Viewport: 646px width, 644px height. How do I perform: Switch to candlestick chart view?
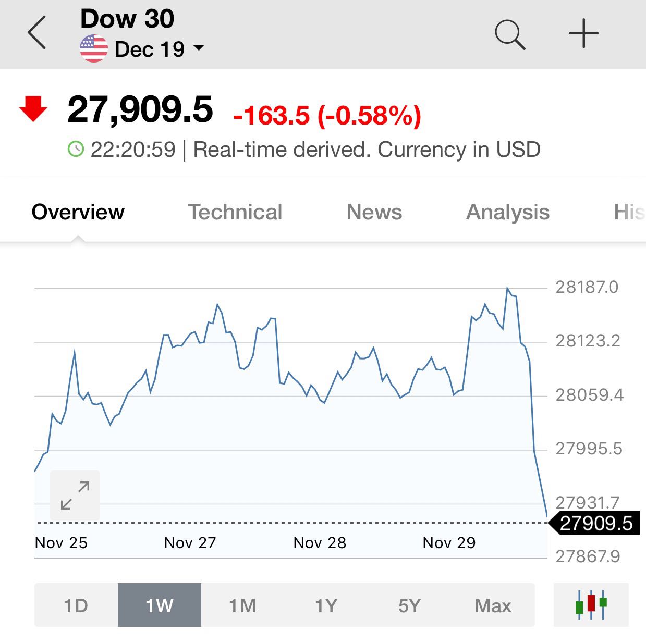(591, 604)
